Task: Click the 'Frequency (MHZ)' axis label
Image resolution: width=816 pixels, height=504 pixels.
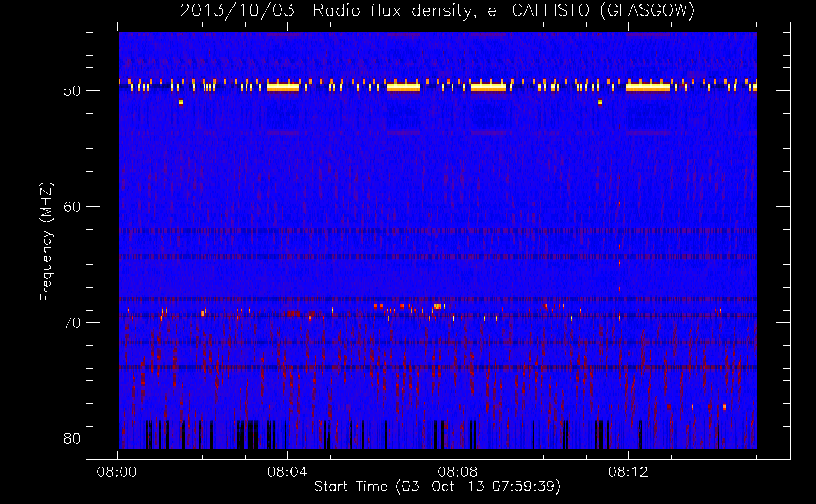Action: [x=46, y=242]
